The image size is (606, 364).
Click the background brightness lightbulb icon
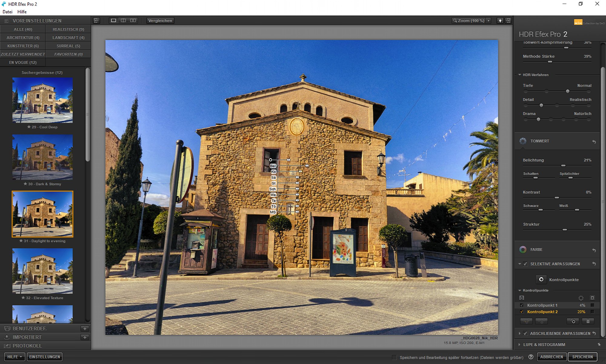(500, 21)
